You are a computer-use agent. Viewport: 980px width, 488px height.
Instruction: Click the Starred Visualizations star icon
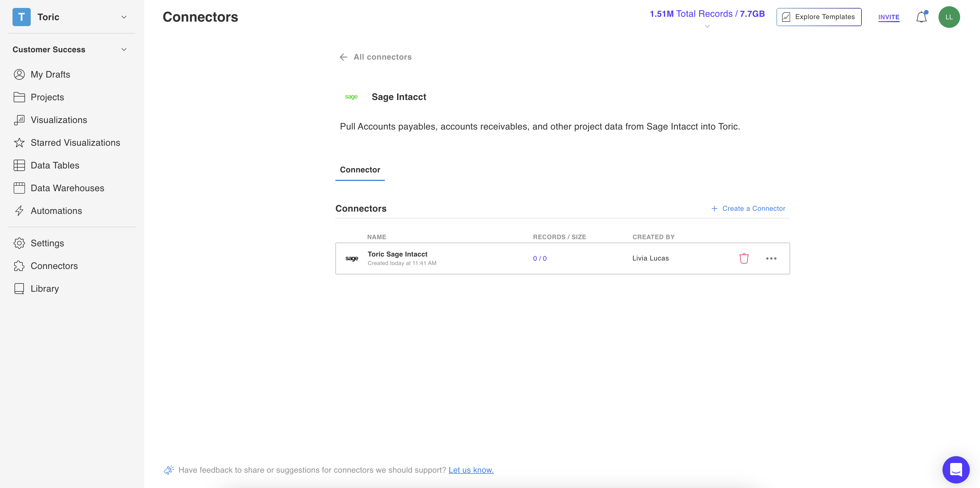19,143
